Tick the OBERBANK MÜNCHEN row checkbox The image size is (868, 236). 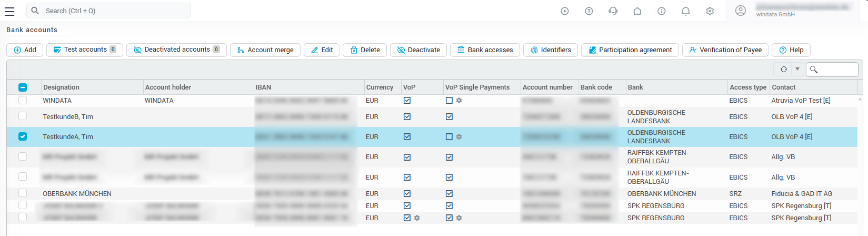tap(23, 193)
